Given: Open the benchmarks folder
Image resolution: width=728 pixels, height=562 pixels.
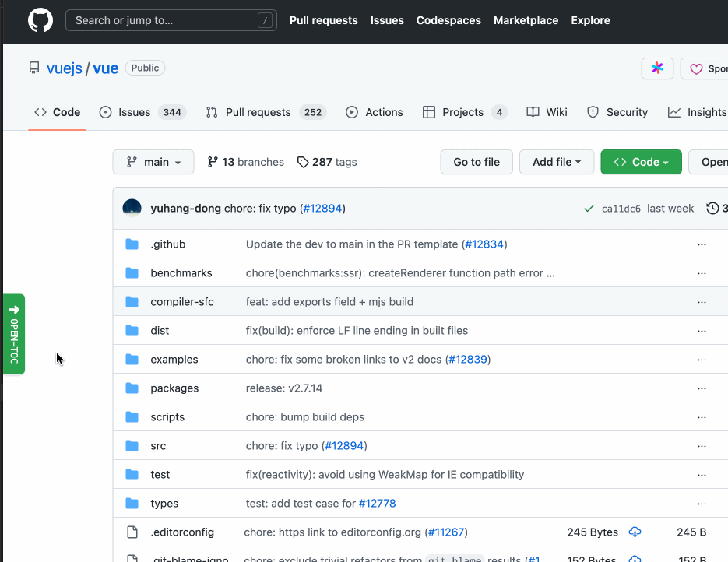Looking at the screenshot, I should click(181, 273).
